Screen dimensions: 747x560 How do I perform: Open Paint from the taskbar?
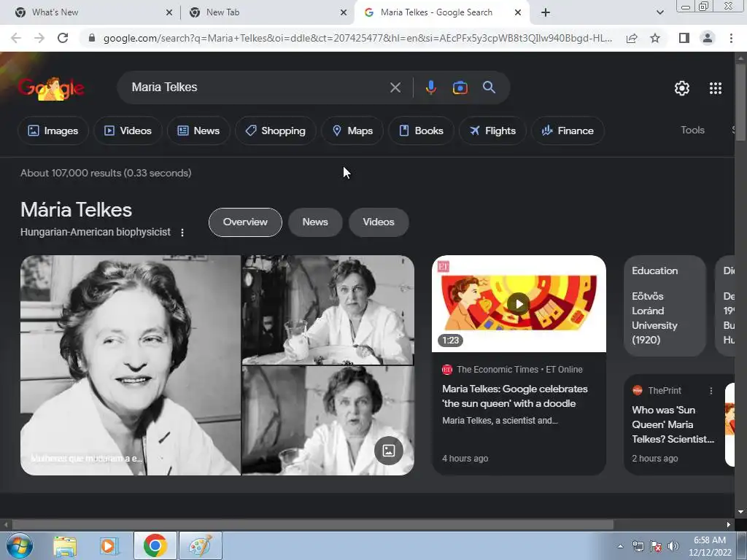201,545
